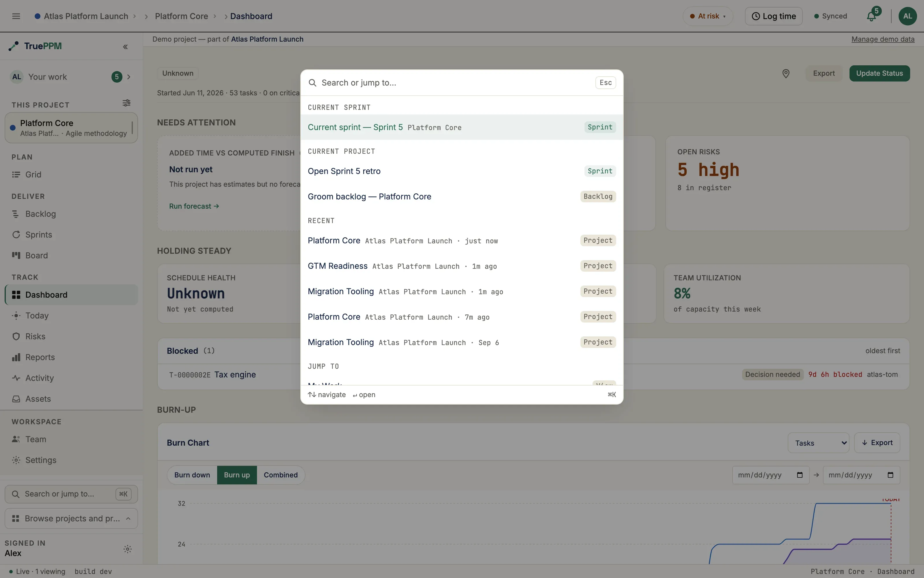Click the Board columns icon
This screenshot has width=924, height=578.
(16, 255)
